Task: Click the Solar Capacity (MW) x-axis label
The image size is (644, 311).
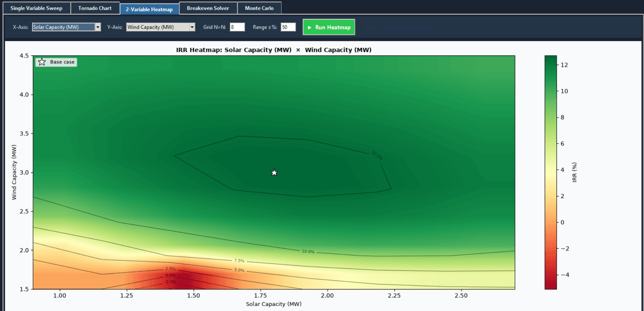Action: 274,304
